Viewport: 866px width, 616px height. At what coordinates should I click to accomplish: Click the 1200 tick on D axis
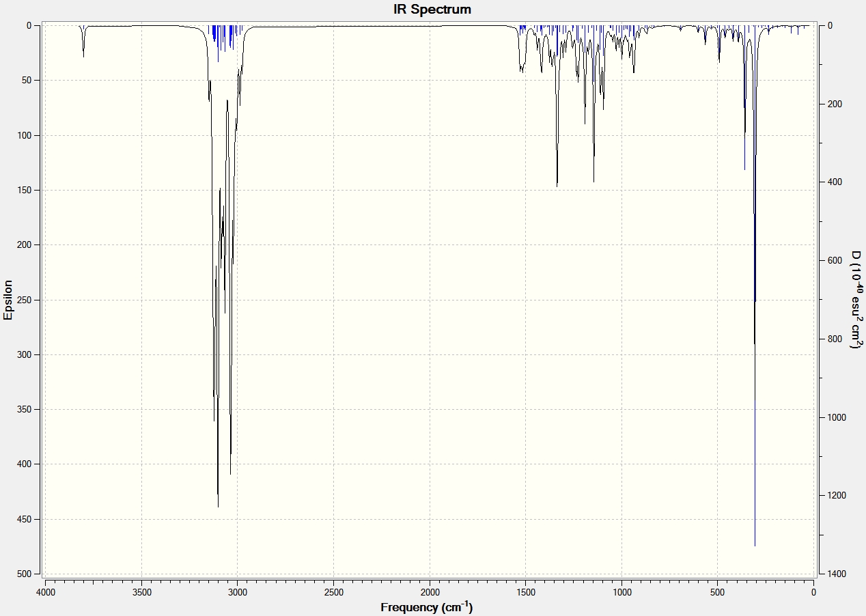(837, 495)
